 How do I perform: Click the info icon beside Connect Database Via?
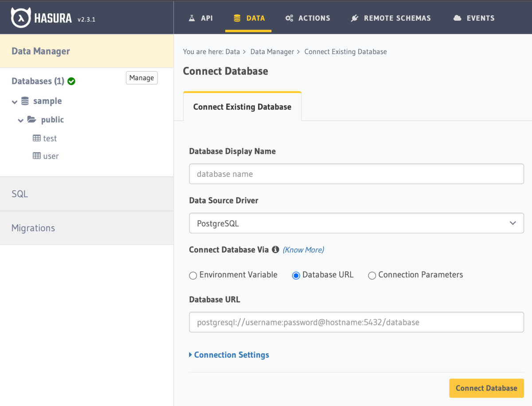pos(275,250)
